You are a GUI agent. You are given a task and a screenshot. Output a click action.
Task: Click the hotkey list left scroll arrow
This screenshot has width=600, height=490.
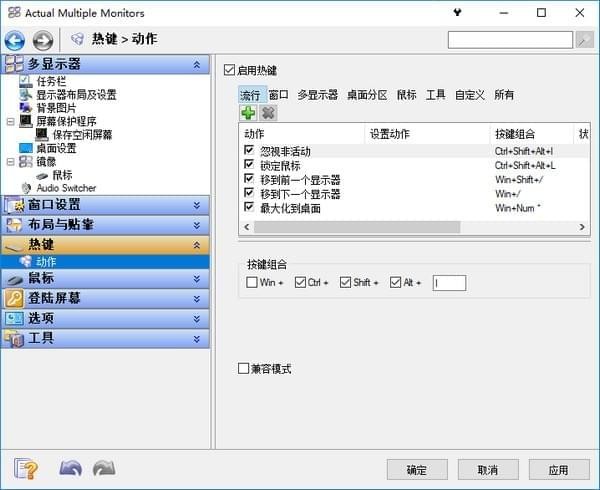point(247,227)
